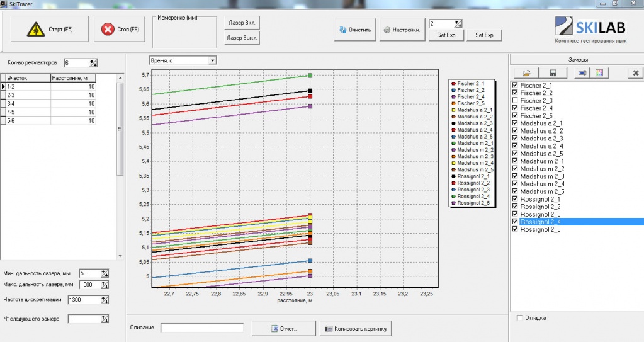The height and width of the screenshot is (342, 644).
Task: Click the Частота дискретизации value 1300 field
Action: [84, 300]
